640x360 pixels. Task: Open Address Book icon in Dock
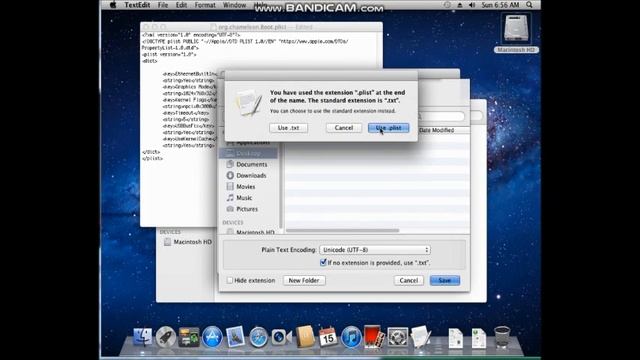click(305, 337)
